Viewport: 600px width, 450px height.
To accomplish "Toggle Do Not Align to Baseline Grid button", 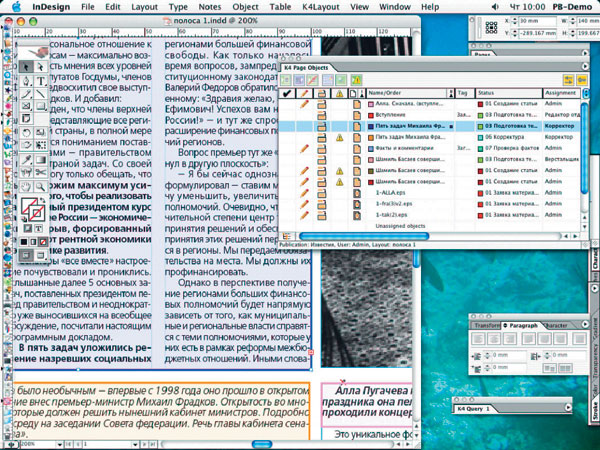I will [550, 368].
